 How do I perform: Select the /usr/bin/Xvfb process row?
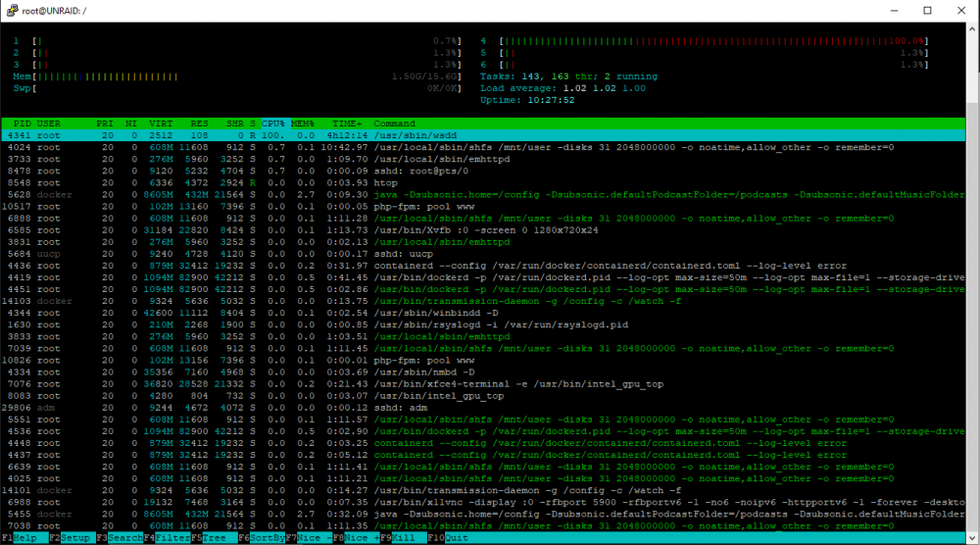[483, 230]
